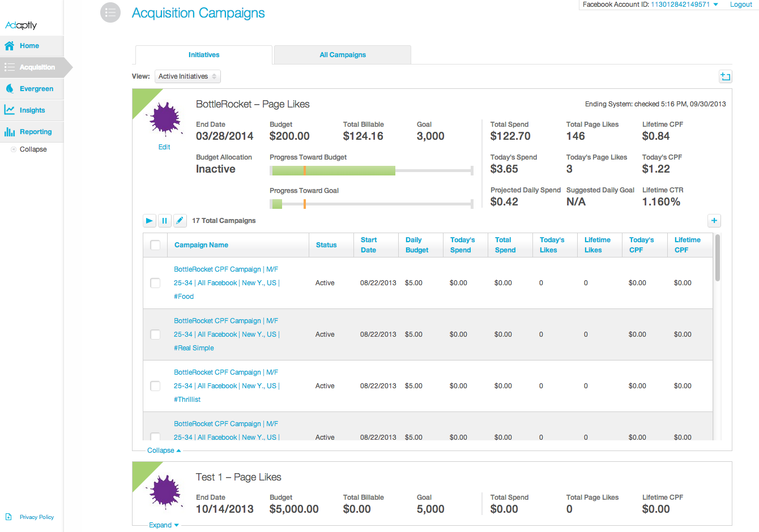
Task: Open Evergreen section in sidebar
Action: tap(36, 89)
